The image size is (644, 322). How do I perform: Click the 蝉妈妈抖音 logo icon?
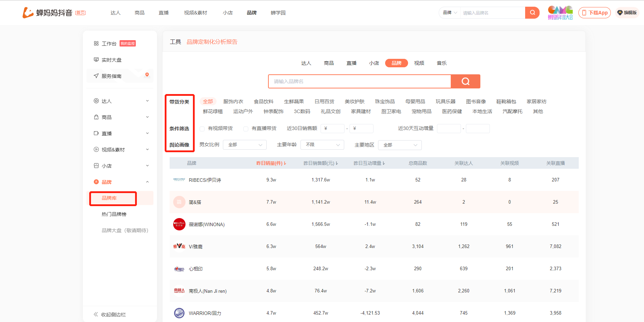tap(28, 13)
